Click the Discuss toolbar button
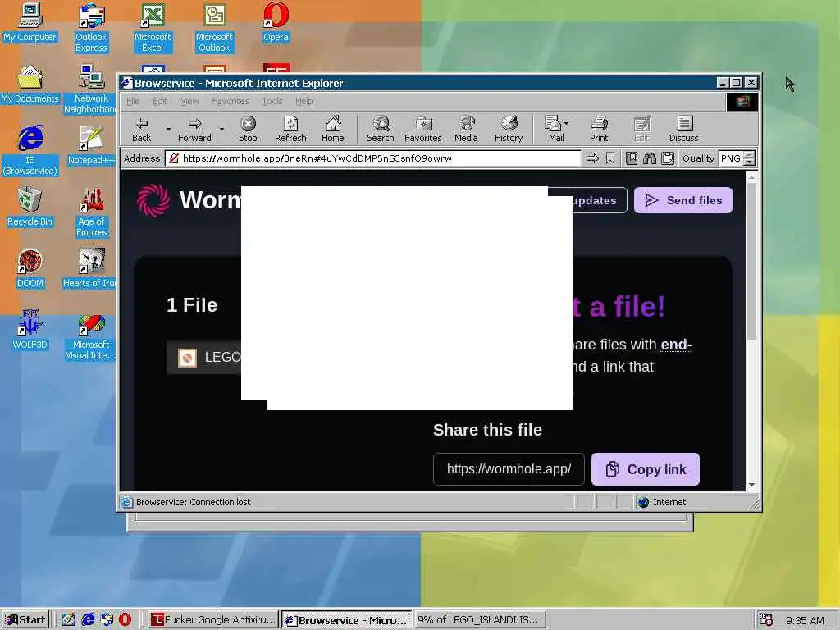 [x=683, y=129]
